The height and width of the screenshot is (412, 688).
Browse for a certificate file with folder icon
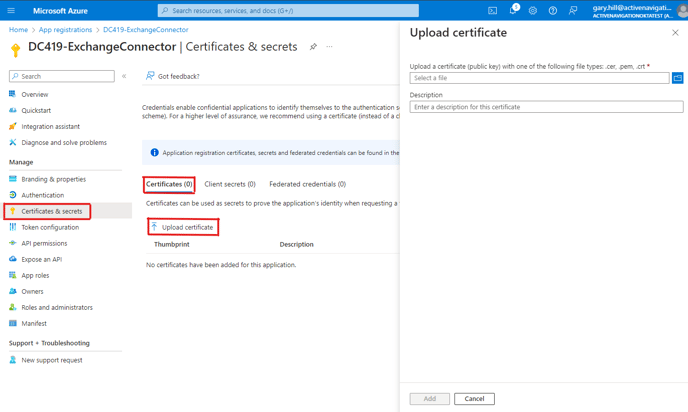pyautogui.click(x=677, y=78)
